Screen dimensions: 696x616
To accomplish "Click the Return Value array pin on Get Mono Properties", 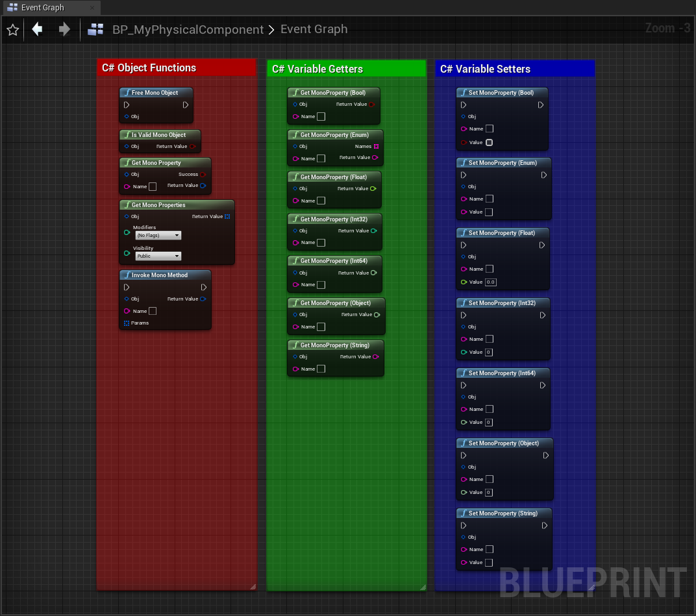I will [x=227, y=217].
